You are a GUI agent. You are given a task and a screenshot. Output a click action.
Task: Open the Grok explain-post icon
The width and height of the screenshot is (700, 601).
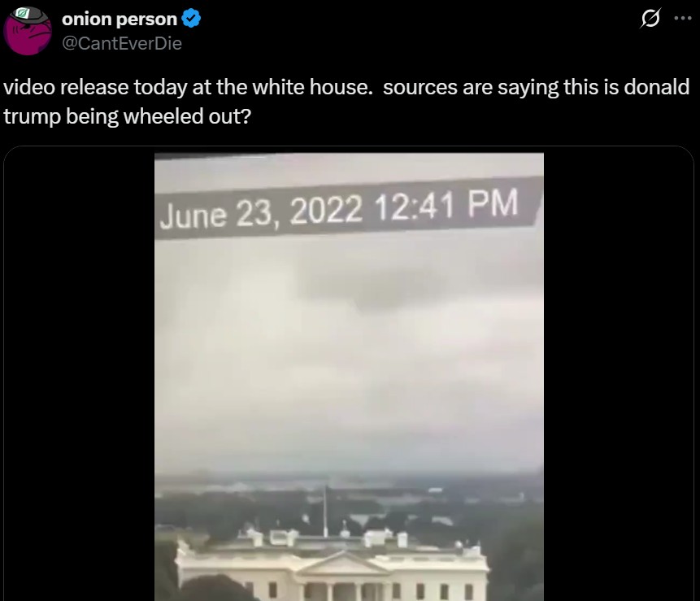pyautogui.click(x=650, y=19)
